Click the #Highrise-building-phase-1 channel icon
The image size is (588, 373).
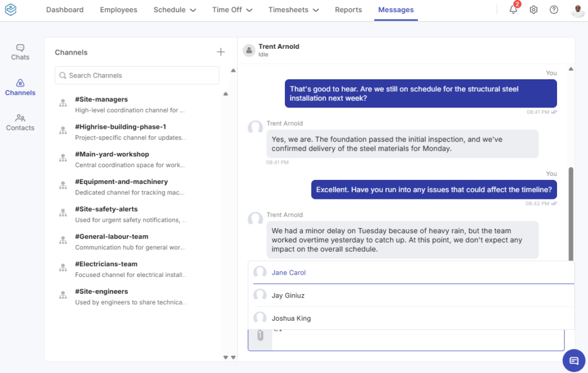tap(63, 130)
